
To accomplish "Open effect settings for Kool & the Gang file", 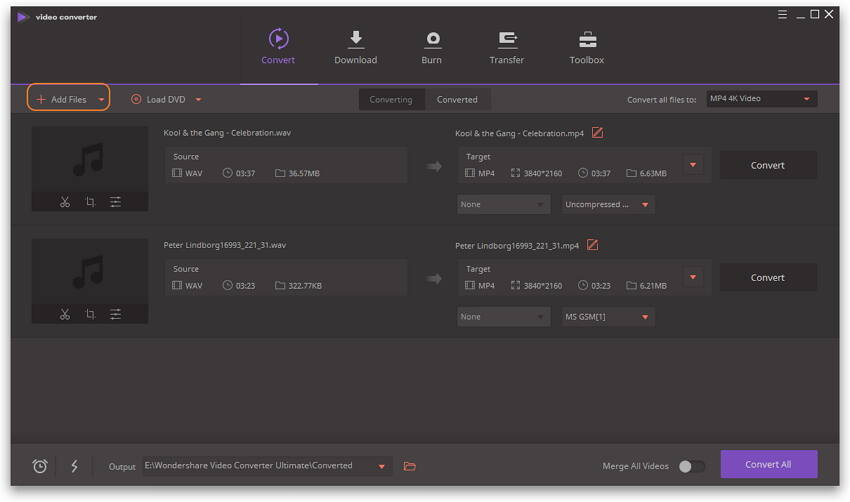I will [115, 202].
